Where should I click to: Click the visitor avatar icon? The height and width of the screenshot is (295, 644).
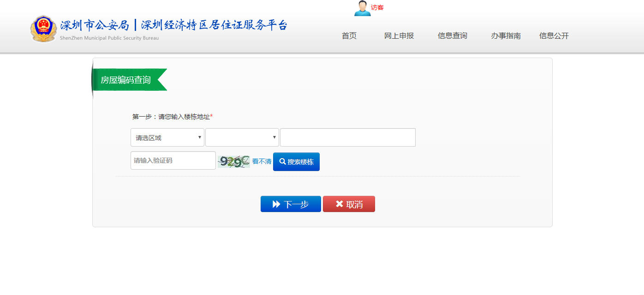tap(362, 8)
